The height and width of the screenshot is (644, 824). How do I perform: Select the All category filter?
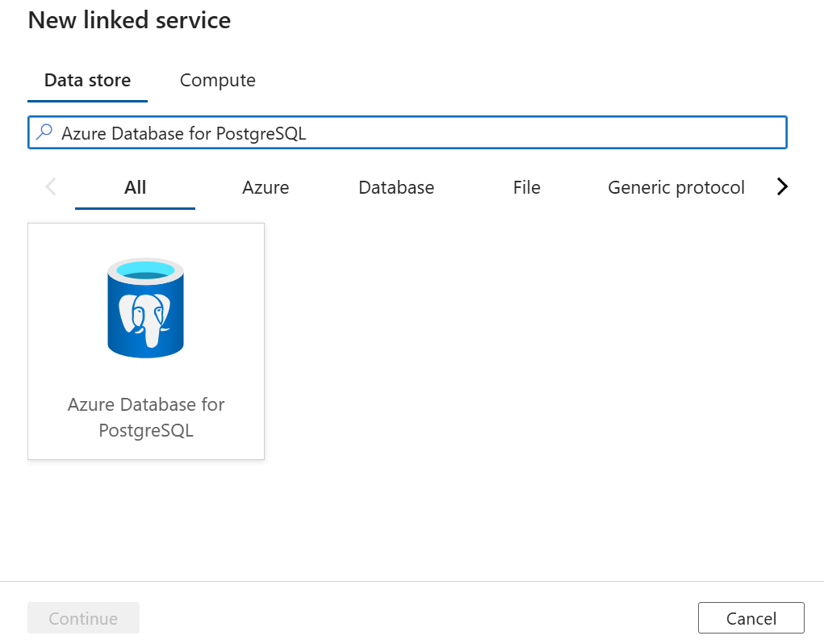135,188
